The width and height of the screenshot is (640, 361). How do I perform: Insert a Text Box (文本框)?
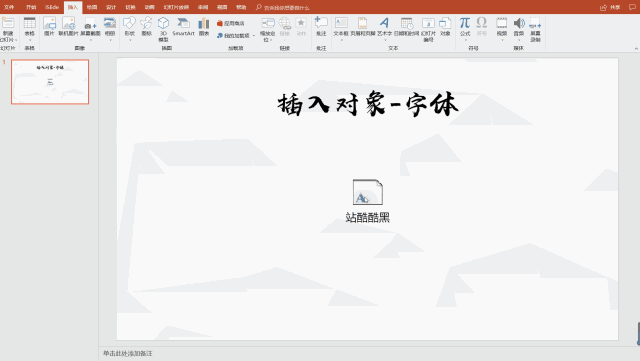click(341, 29)
